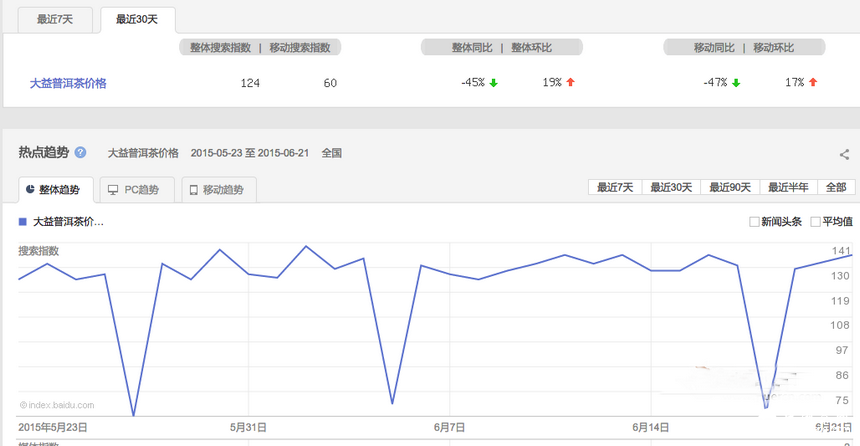Select the 移动趋势 tab
Screen dimensions: 860x446
pos(219,190)
